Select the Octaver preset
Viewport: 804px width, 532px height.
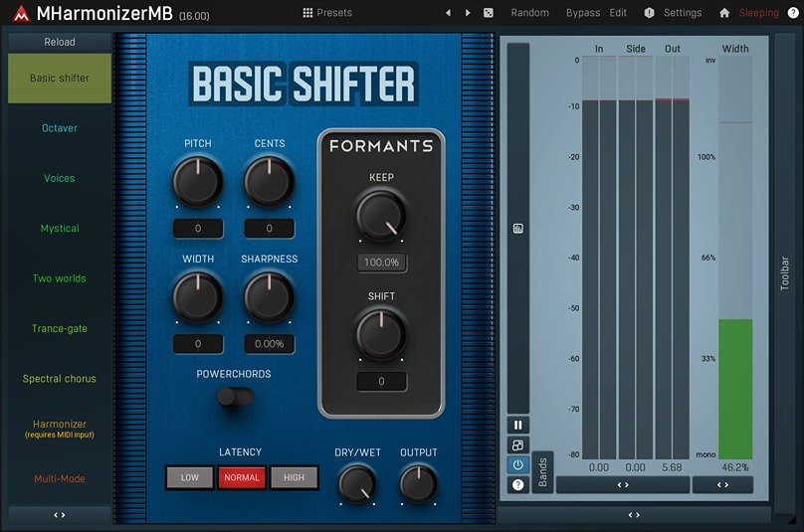[60, 128]
